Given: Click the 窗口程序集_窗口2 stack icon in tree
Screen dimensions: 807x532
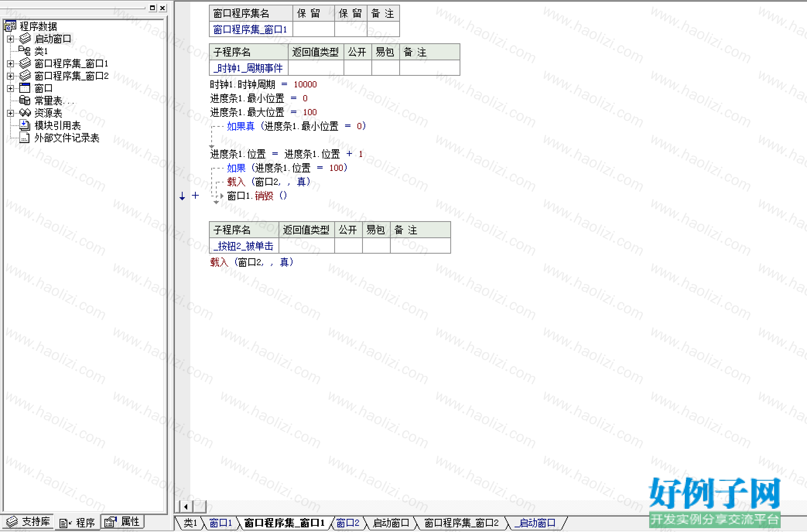Looking at the screenshot, I should 25,76.
